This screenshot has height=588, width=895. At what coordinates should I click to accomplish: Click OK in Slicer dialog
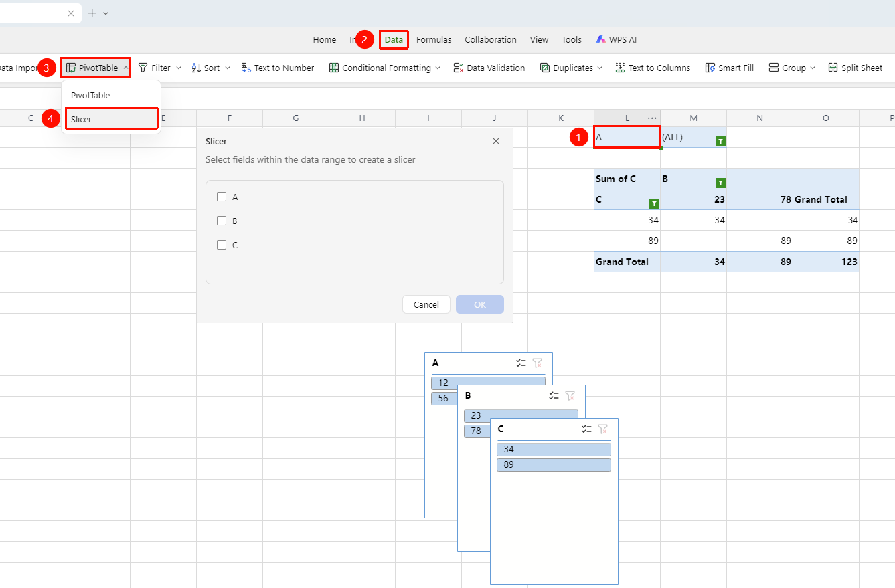(x=480, y=304)
